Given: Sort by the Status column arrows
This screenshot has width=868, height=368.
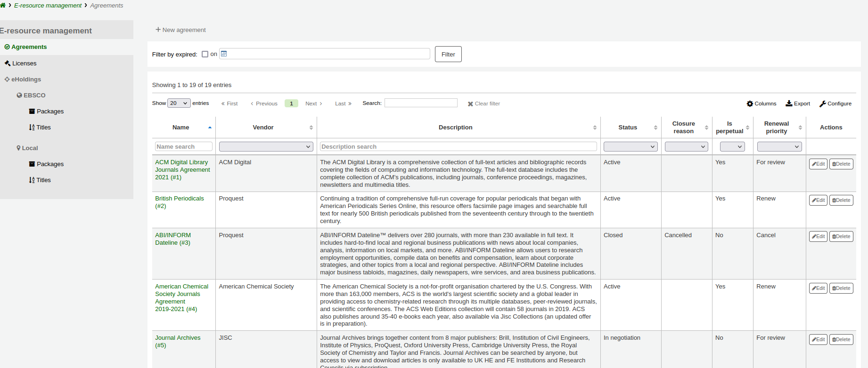Looking at the screenshot, I should (x=655, y=128).
